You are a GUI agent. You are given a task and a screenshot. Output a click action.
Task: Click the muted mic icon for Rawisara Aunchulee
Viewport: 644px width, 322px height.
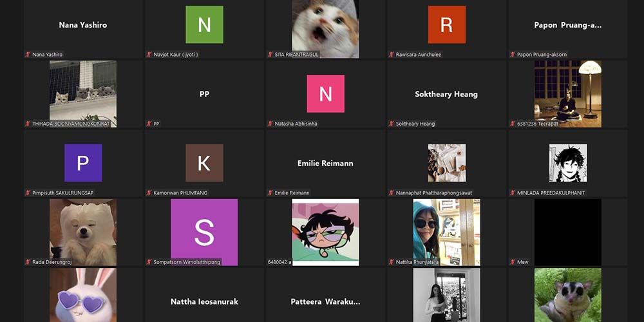(391, 55)
